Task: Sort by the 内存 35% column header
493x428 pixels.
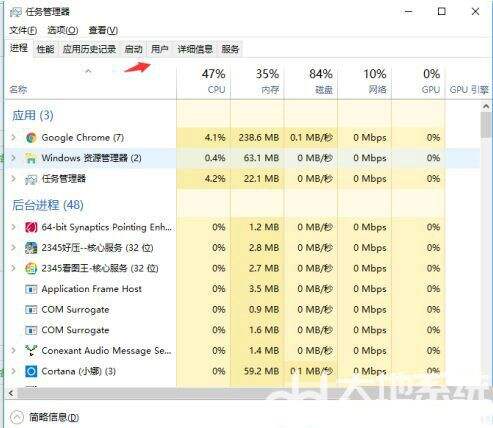Action: point(257,83)
